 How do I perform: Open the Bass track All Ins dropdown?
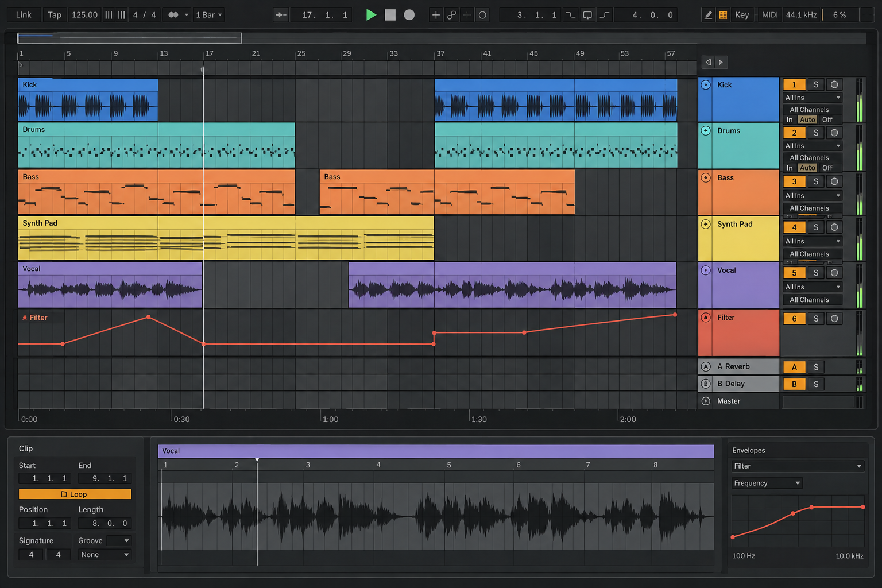pos(813,195)
